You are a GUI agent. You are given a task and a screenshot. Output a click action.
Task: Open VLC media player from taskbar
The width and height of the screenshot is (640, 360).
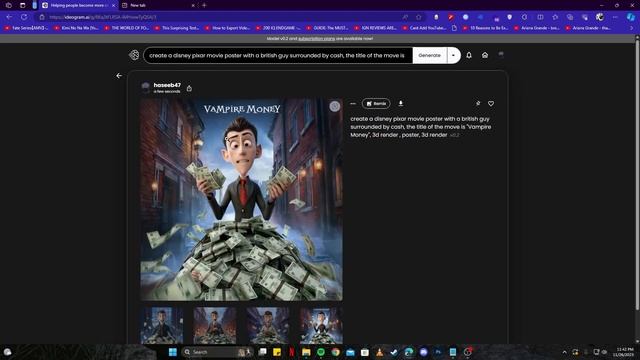(380, 352)
